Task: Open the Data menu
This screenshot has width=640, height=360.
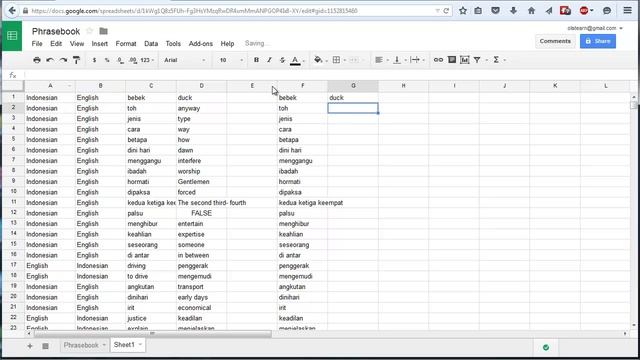Action: click(151, 44)
